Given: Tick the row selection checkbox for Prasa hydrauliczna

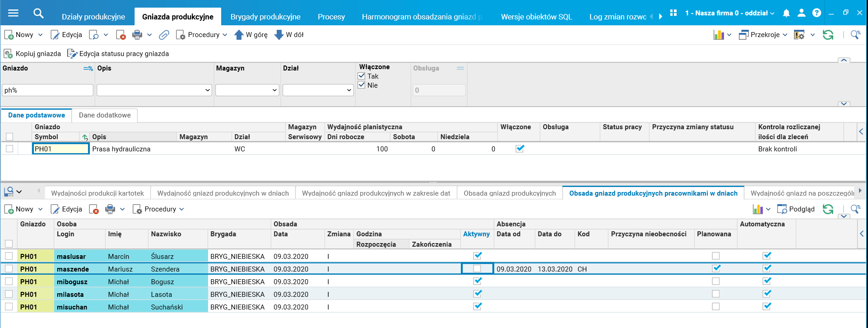Looking at the screenshot, I should (x=9, y=149).
